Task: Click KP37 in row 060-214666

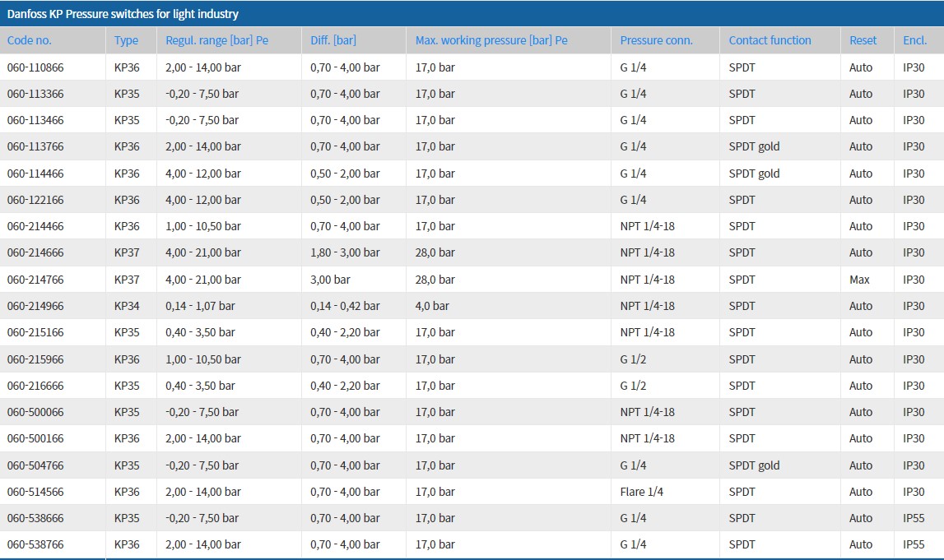Action: pyautogui.click(x=127, y=252)
